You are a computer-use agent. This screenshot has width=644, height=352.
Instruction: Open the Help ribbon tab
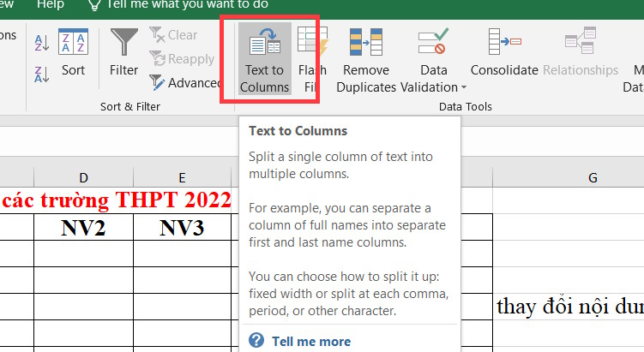pos(50,4)
